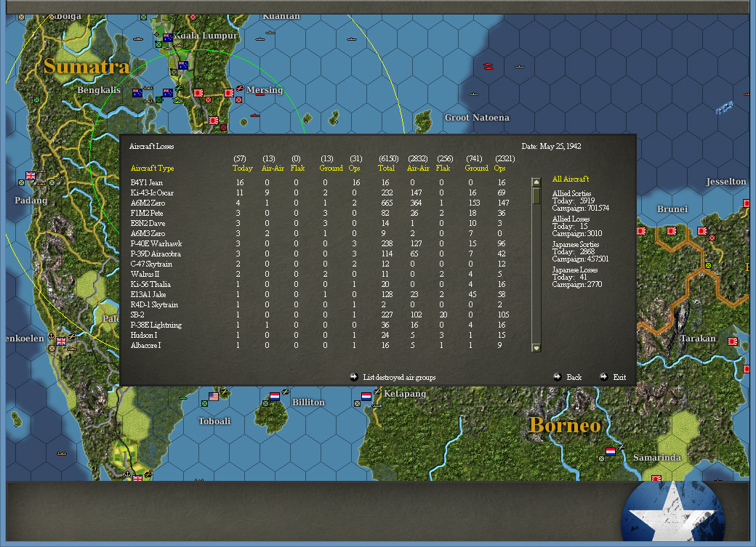This screenshot has width=756, height=547.
Task: Click the yellow Allied ship icon below Kuala Lumpur
Action: point(176,100)
